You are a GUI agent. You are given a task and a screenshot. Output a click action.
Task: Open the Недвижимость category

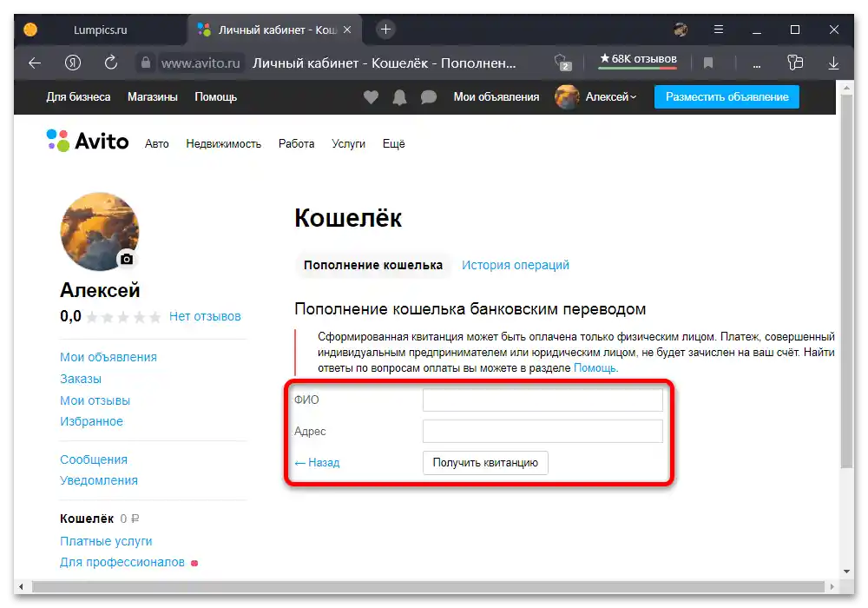click(223, 144)
